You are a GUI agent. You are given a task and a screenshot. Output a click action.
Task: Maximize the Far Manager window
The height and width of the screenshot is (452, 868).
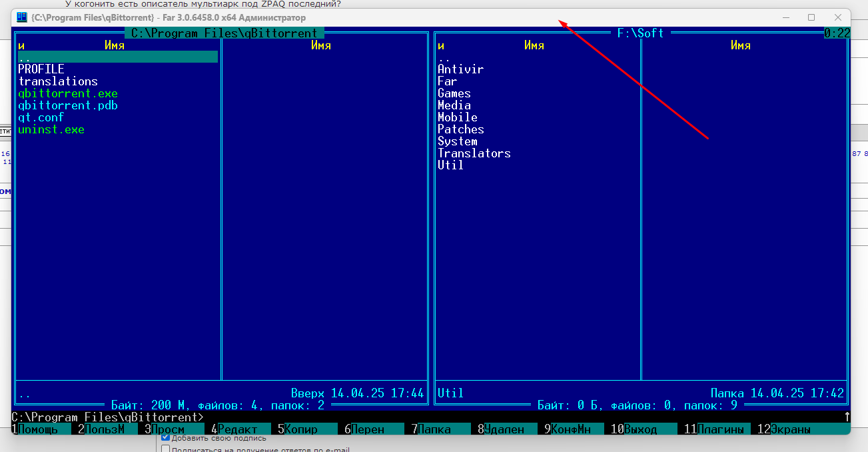(x=811, y=17)
